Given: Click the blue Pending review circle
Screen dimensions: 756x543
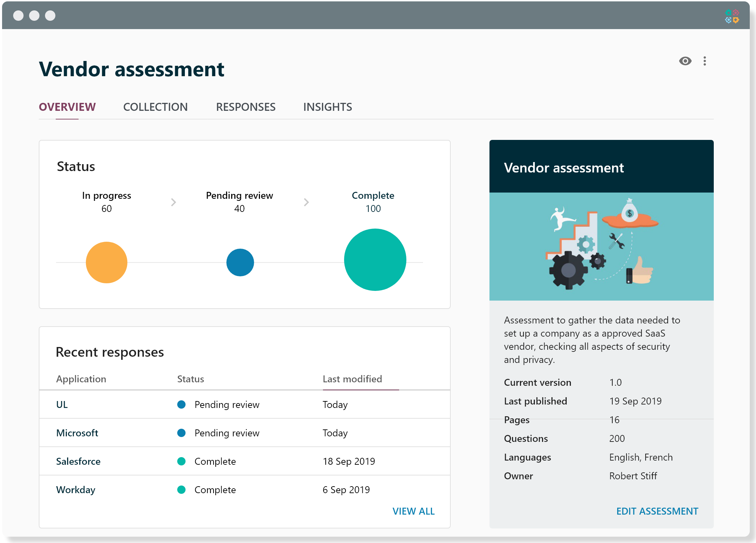Looking at the screenshot, I should (240, 262).
